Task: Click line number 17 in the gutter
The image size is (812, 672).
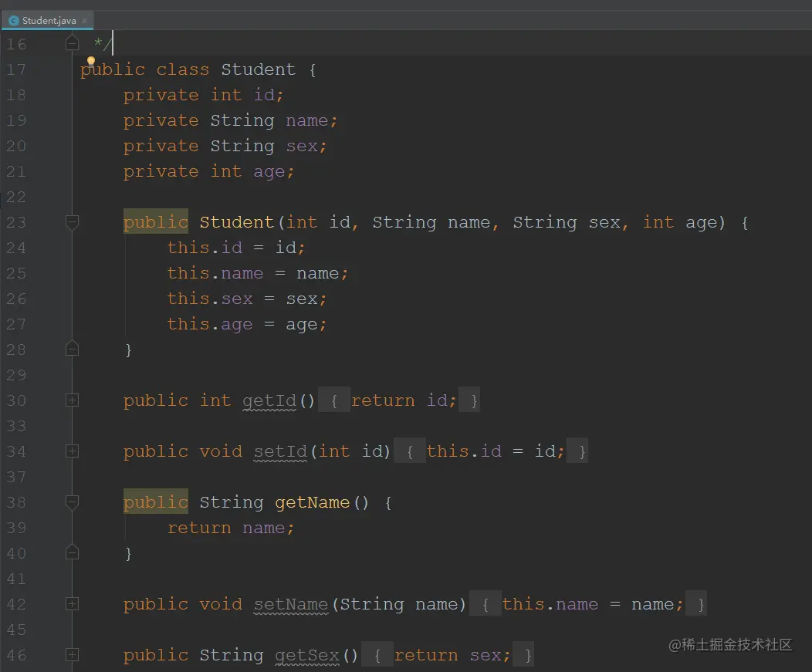Action: click(16, 69)
